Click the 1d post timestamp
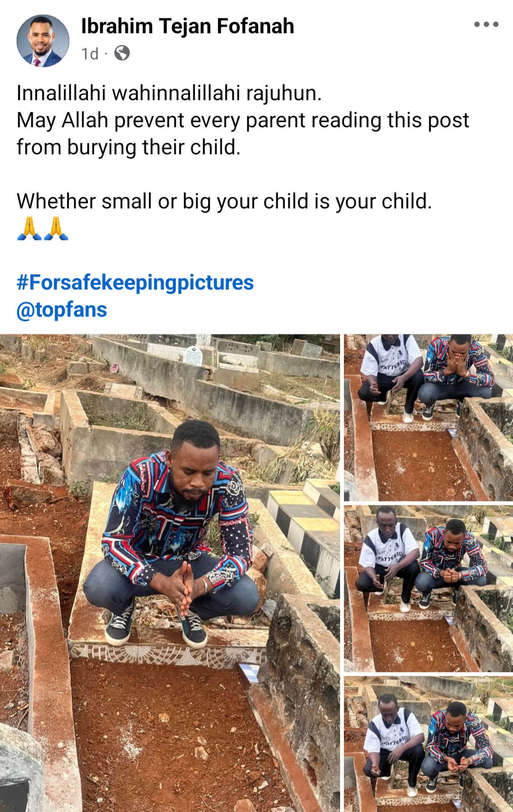This screenshot has width=513, height=812. coord(90,54)
